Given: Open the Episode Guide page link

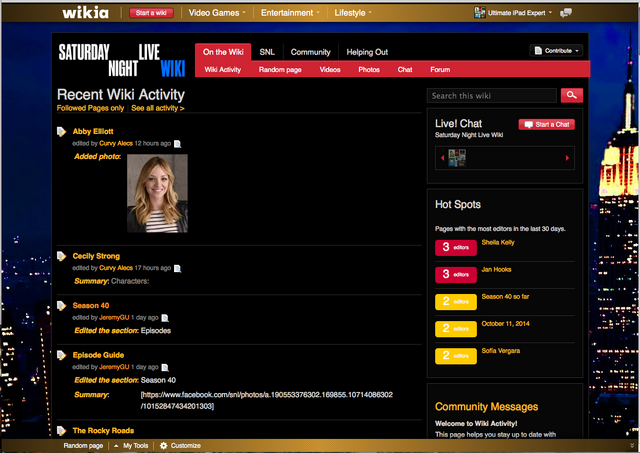Looking at the screenshot, I should click(x=98, y=355).
